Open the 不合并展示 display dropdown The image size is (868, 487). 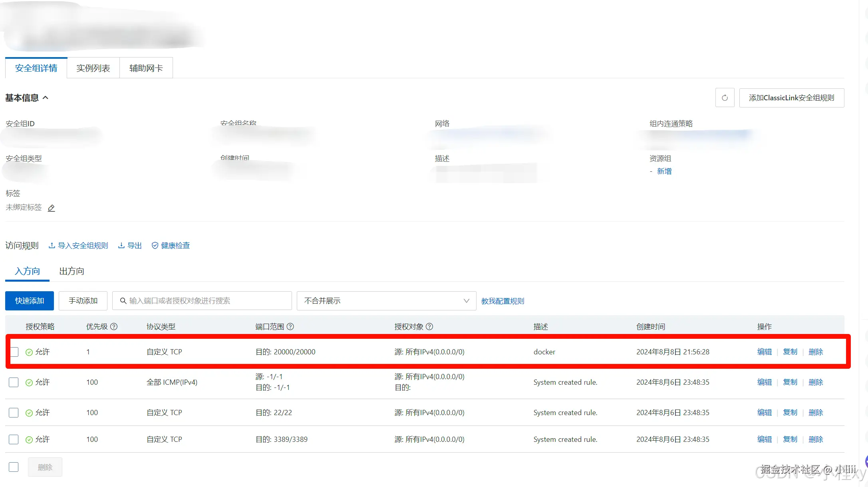[386, 301]
